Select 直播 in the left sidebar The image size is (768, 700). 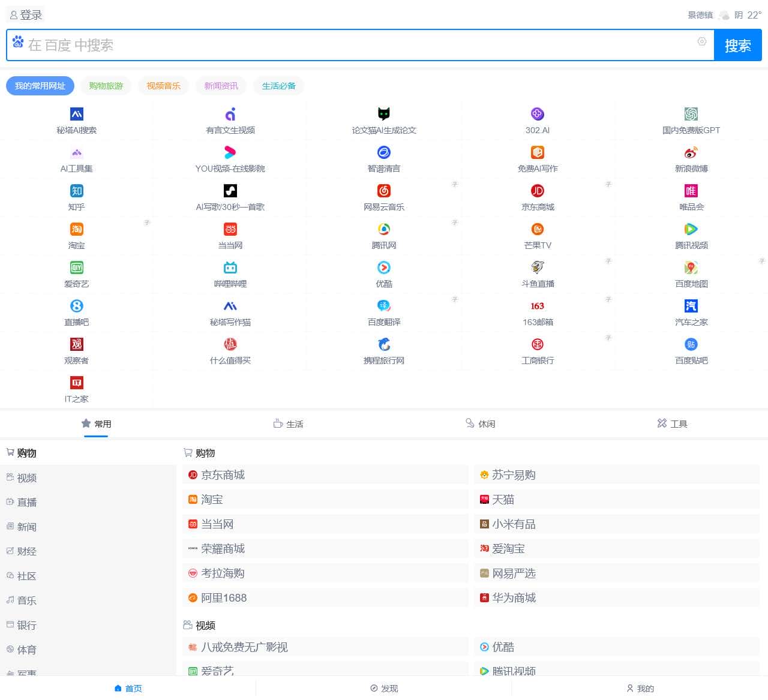coord(88,503)
